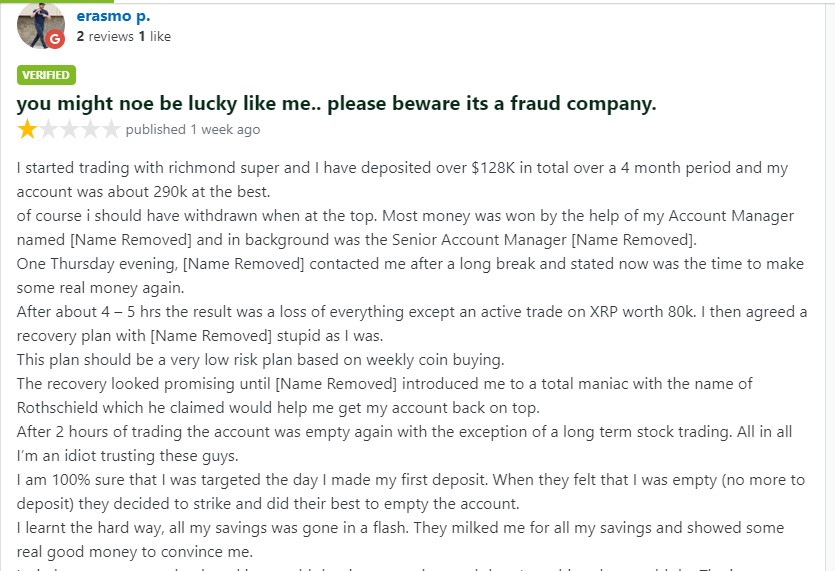
Task: Click the "1 like" count
Action: coord(154,36)
